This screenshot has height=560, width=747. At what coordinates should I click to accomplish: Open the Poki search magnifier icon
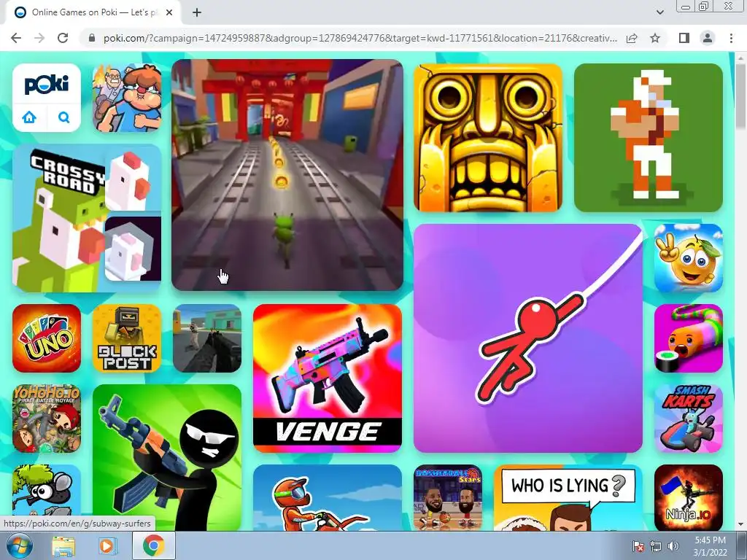point(63,117)
